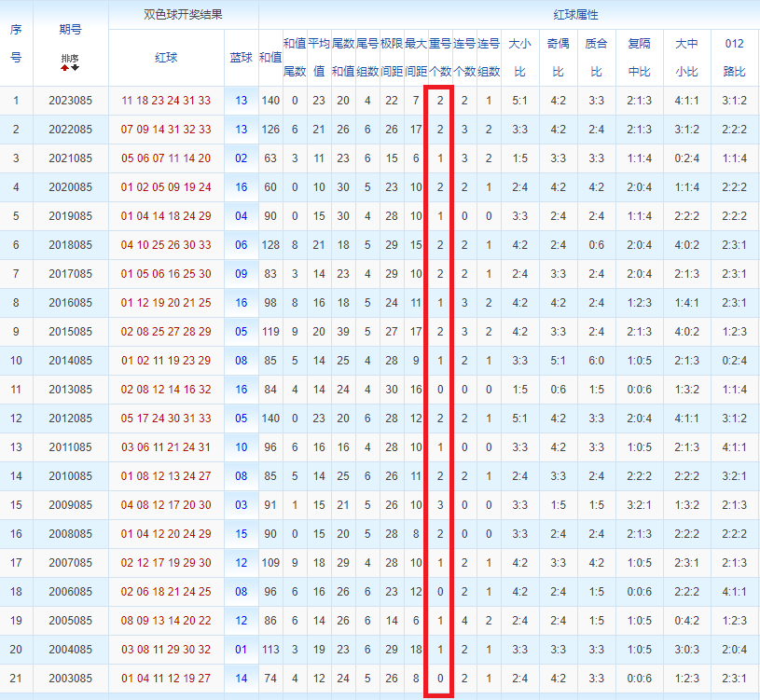Image resolution: width=760 pixels, height=700 pixels.
Task: Select the 大中小比 column header
Action: coord(686,58)
